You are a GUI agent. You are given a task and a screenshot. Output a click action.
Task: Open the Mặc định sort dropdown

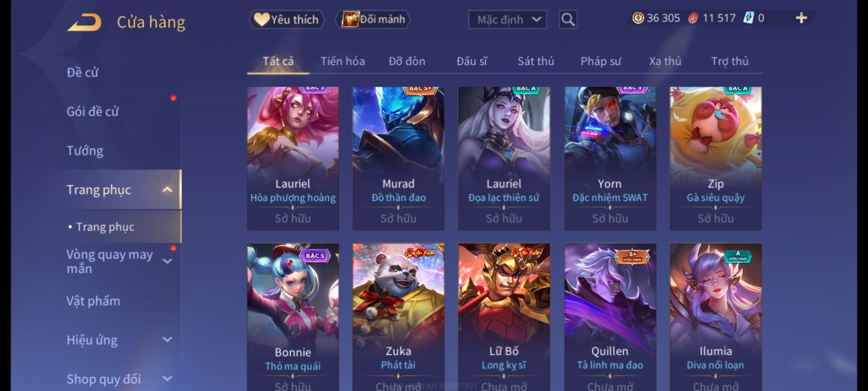tap(507, 20)
